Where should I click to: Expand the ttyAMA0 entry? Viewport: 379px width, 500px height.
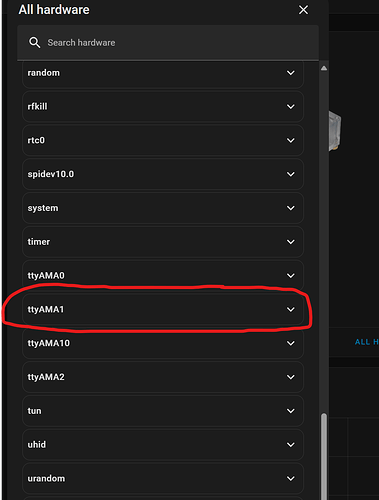pos(163,276)
